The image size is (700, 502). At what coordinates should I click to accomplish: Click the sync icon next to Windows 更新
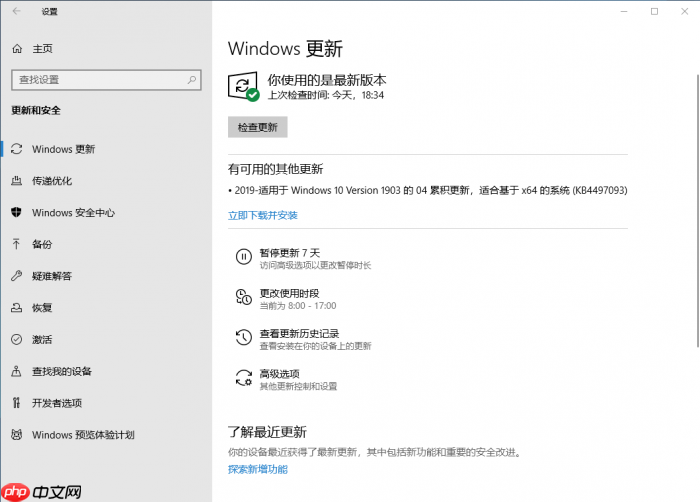pyautogui.click(x=17, y=149)
